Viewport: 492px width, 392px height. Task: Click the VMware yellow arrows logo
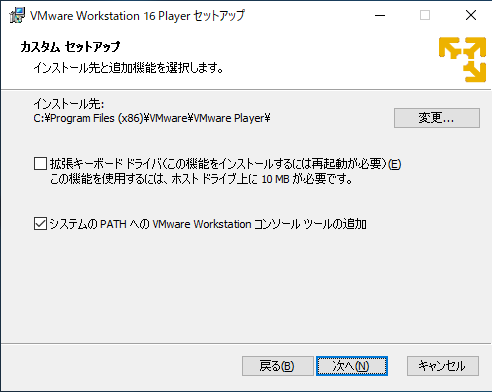[x=463, y=59]
